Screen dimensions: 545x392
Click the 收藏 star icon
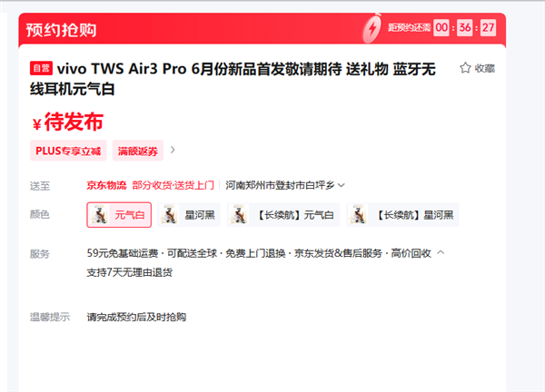466,68
